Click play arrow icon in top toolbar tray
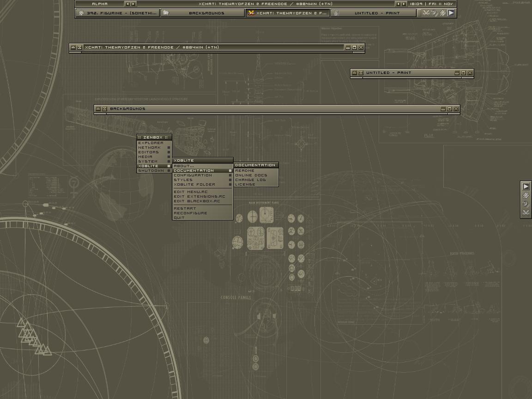The height and width of the screenshot is (399, 532). [x=451, y=13]
